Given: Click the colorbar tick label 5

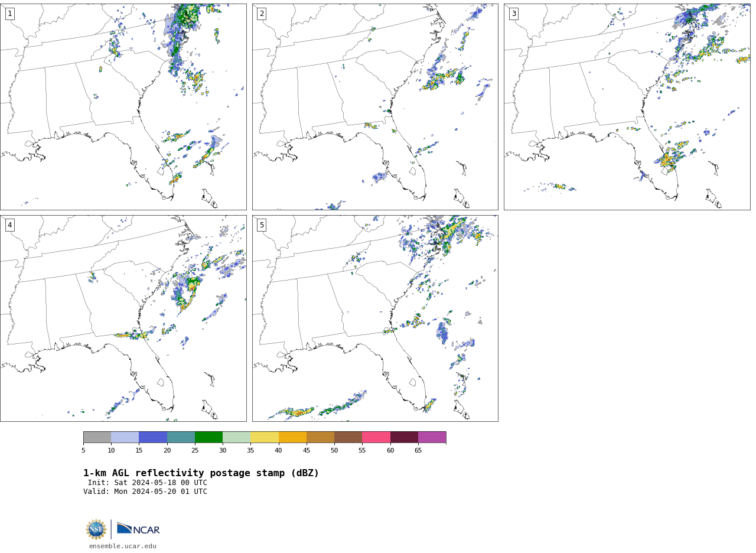Looking at the screenshot, I should pos(83,450).
